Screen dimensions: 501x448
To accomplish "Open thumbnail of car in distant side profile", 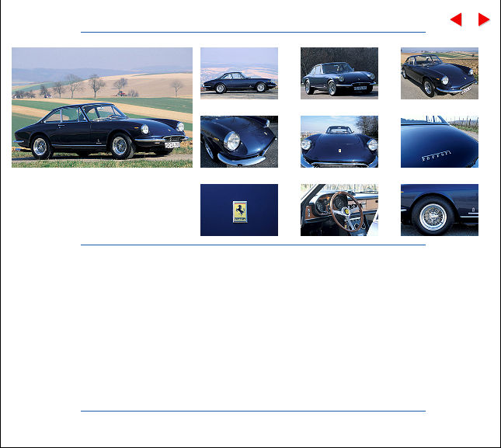I will [239, 74].
